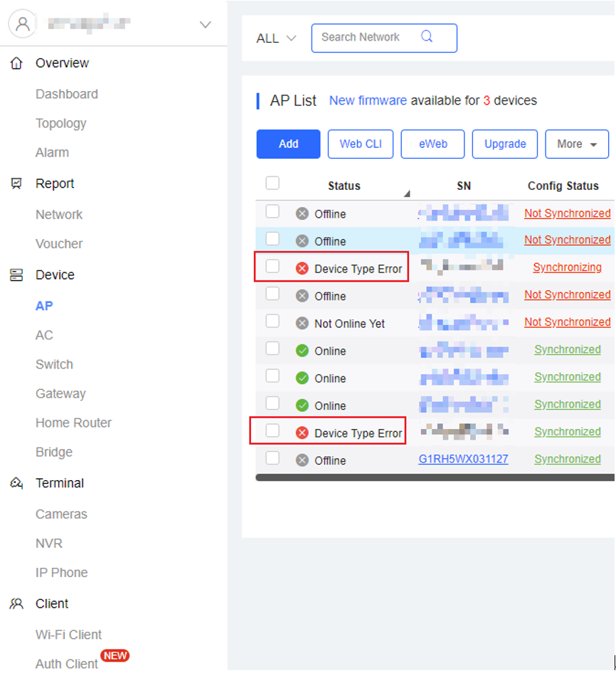Go to Switch under Device menu
This screenshot has height=678, width=616.
click(x=54, y=364)
